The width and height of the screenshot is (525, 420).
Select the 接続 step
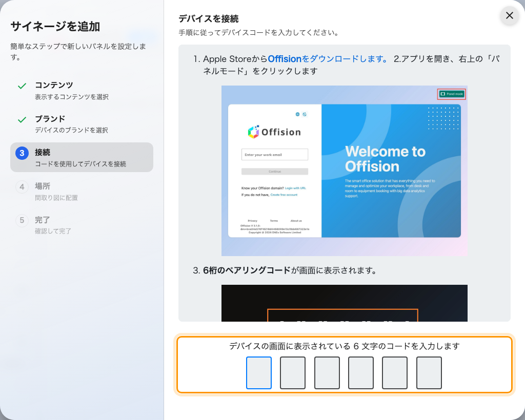click(82, 158)
